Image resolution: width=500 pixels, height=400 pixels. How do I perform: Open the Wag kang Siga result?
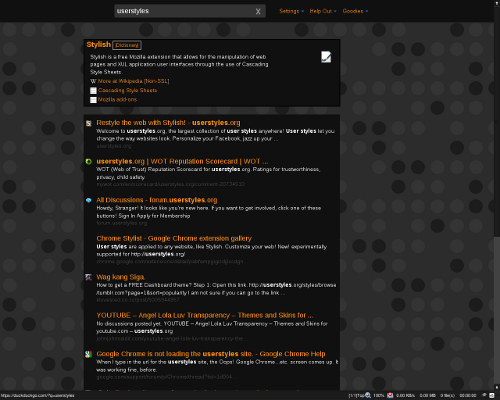[121, 277]
